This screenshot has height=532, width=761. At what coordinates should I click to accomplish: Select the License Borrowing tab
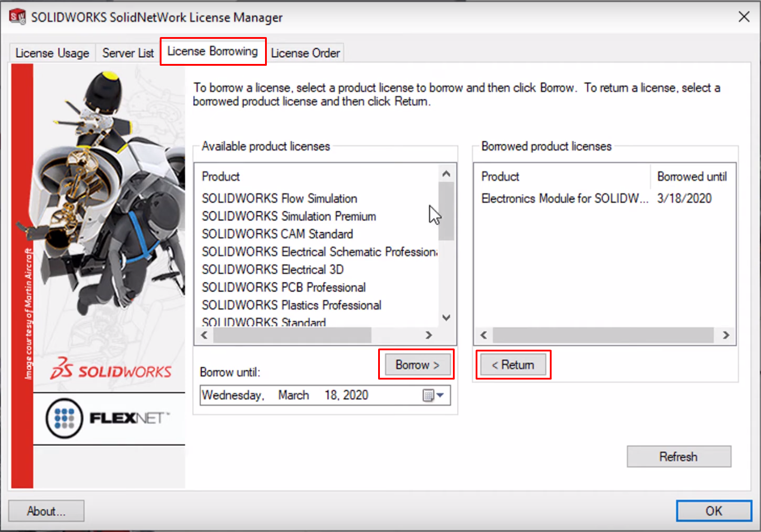tap(212, 51)
